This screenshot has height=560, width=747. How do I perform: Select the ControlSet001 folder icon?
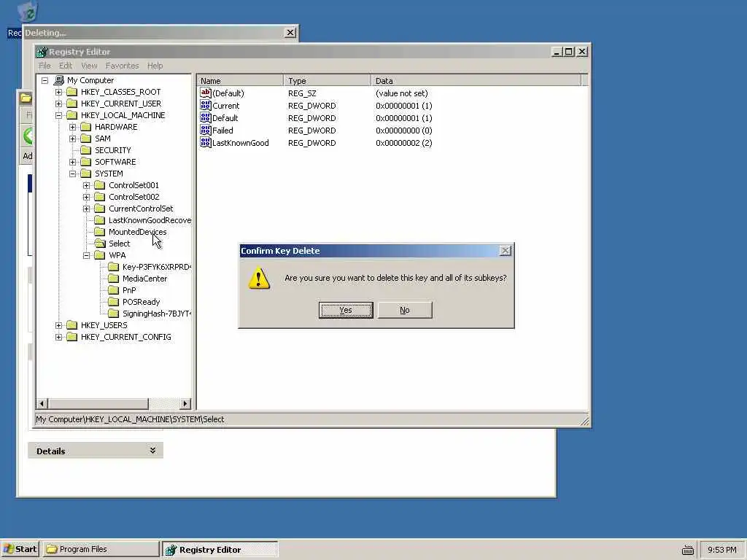[x=99, y=184]
